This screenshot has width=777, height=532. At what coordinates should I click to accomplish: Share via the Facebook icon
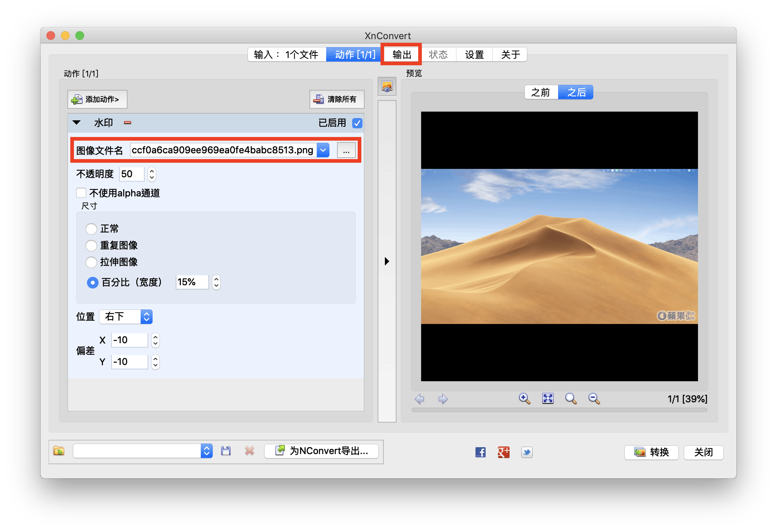tap(481, 452)
